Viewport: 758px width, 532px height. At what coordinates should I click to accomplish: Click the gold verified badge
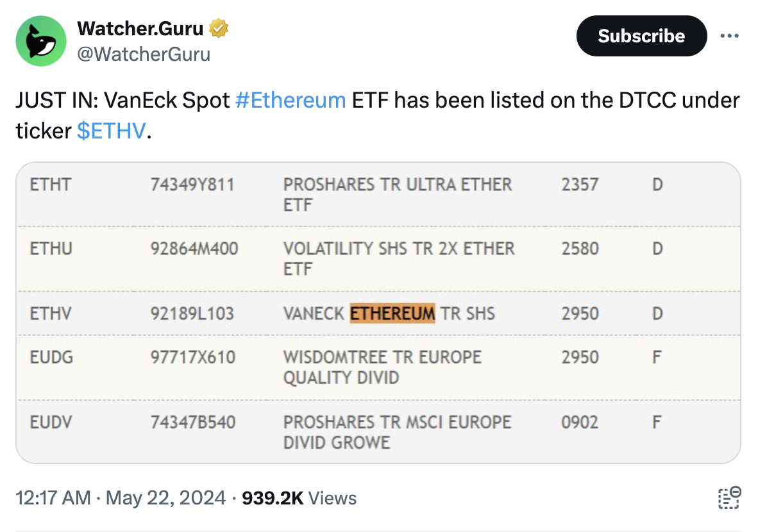219,28
